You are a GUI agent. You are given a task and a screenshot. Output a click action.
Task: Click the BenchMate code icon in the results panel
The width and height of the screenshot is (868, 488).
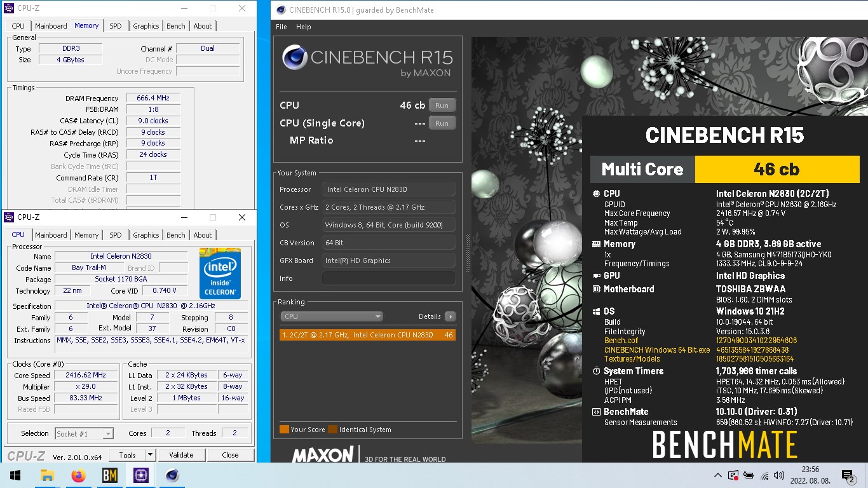point(596,412)
